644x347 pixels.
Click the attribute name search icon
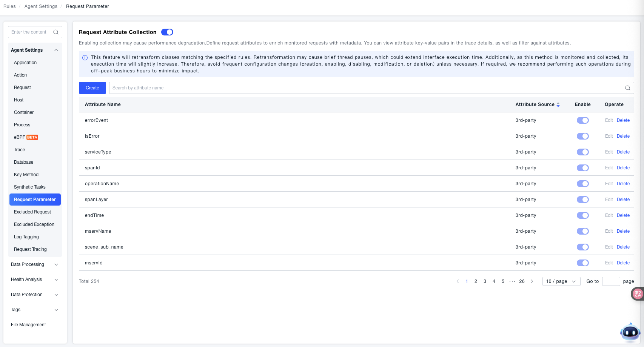point(627,88)
